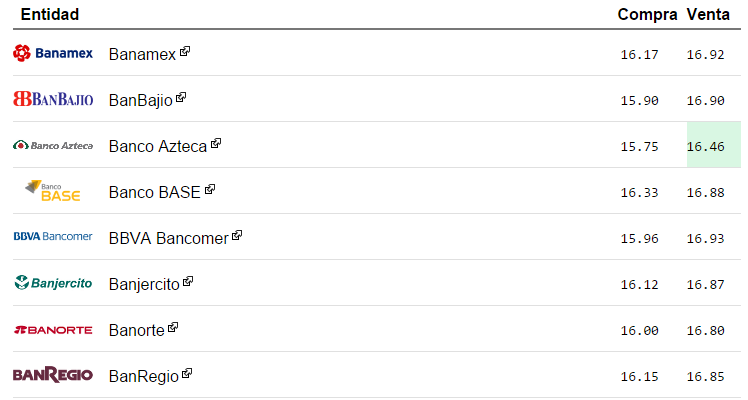Screen dimensions: 748x400
Task: Open the BanRegio text link
Action: pyautogui.click(x=143, y=376)
